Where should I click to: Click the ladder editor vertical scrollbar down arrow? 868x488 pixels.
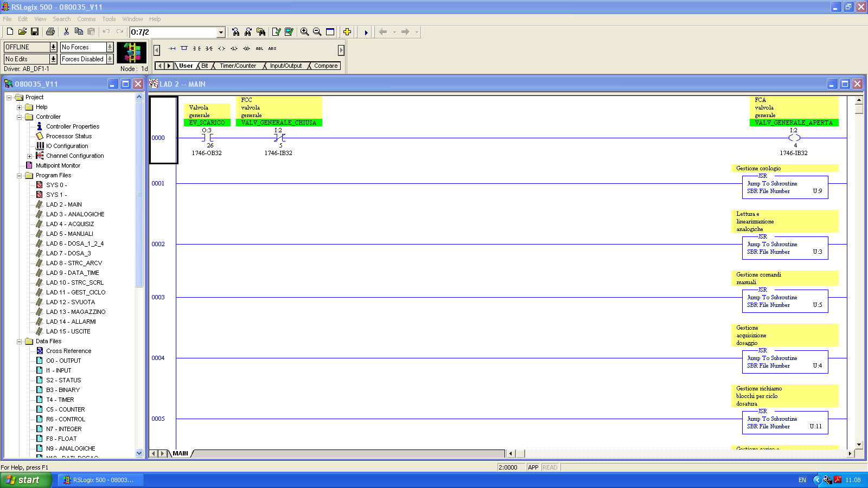[859, 445]
